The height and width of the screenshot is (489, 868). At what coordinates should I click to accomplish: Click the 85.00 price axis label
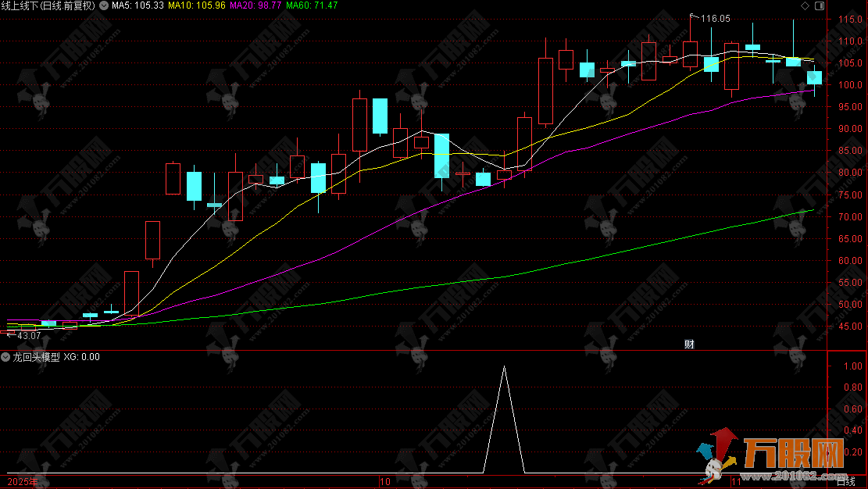(850, 151)
